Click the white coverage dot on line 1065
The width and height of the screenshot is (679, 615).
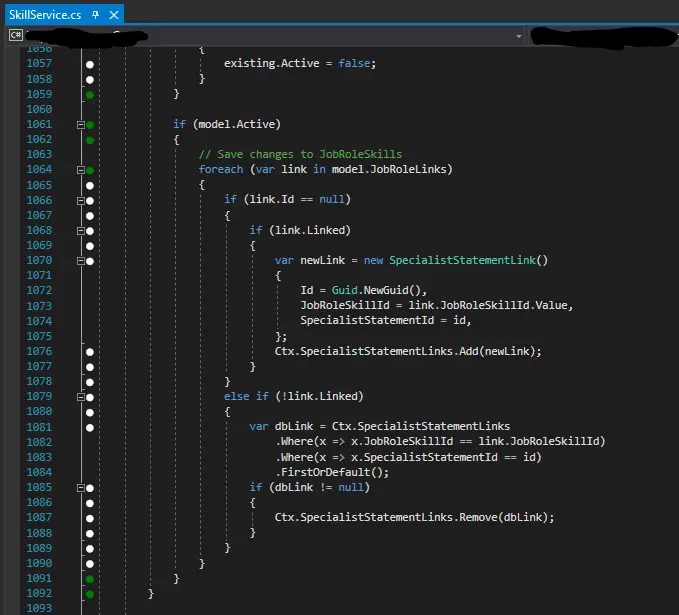click(90, 186)
